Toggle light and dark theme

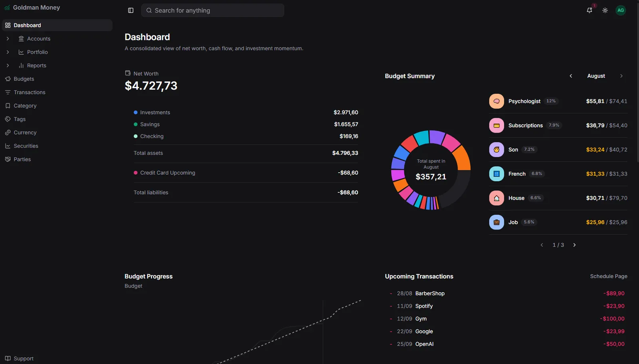click(x=605, y=10)
